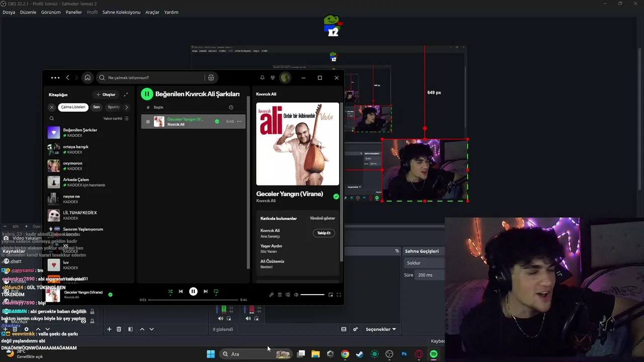Toggle liked checkmark beside Geceler Yangın (Virane) title
644x362 pixels.
[x=336, y=197]
